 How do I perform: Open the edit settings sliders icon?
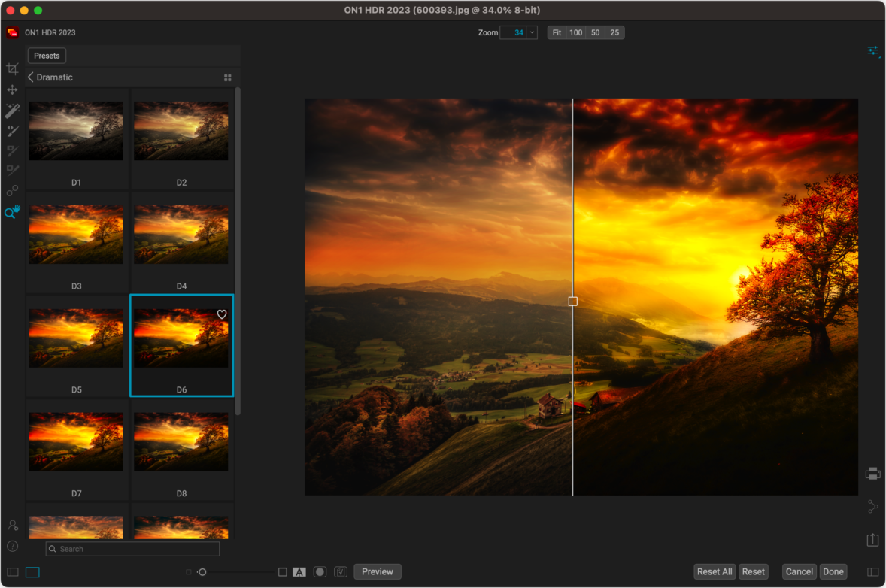[872, 51]
